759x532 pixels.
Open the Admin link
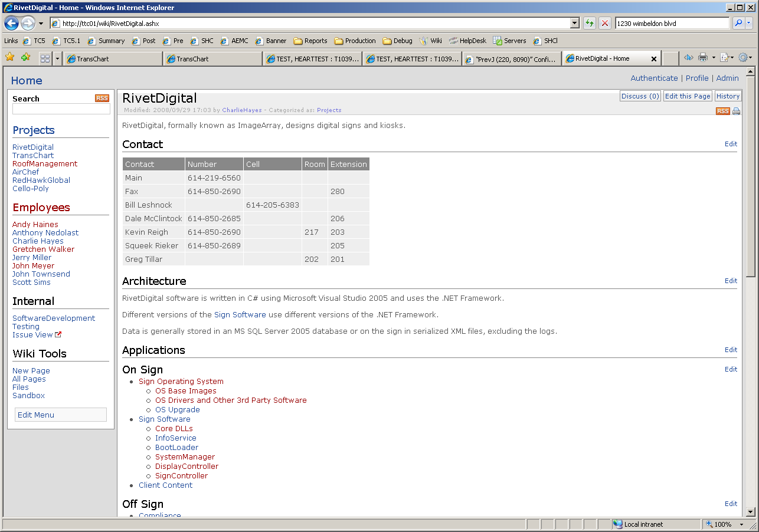727,78
